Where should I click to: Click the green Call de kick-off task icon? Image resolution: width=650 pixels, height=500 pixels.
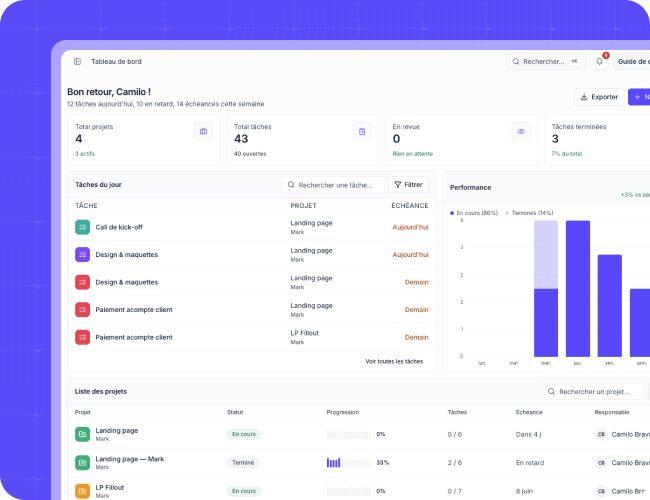[x=82, y=227]
